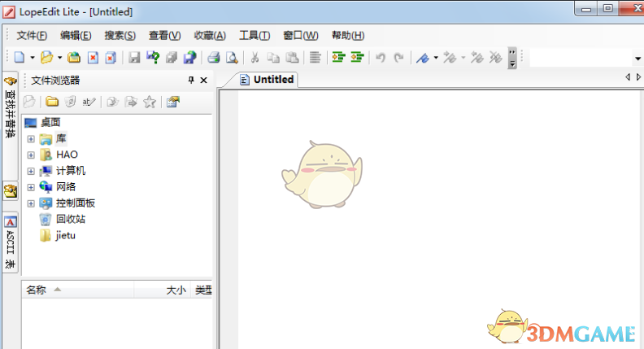Click the file browser side tab icon
Image resolution: width=644 pixels, height=349 pixels.
[x=11, y=191]
